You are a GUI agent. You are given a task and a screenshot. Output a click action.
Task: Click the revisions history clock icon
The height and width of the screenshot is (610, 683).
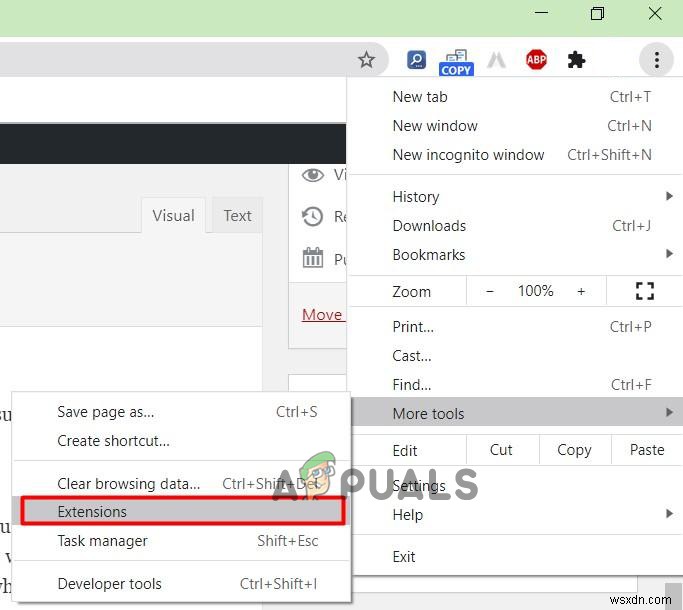pos(312,217)
